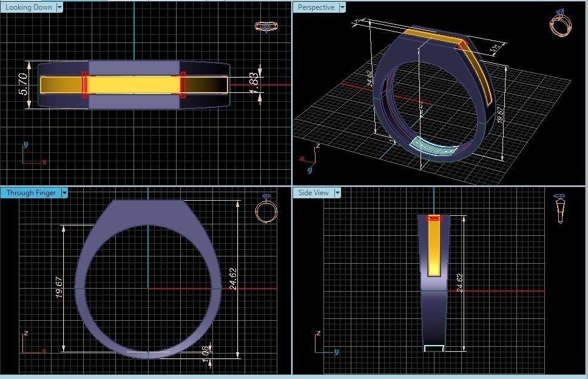Select the 19.67 dimension in Through Finger view
The image size is (588, 379).
[x=59, y=287]
